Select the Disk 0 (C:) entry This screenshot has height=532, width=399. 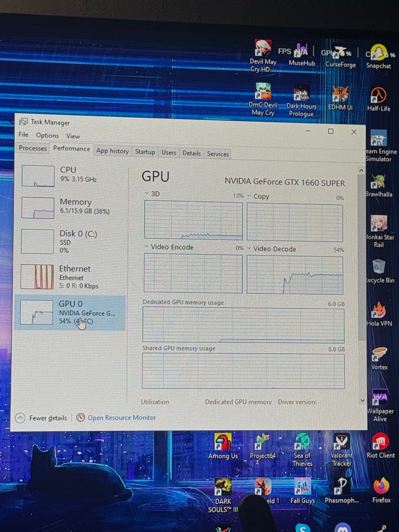[70, 241]
